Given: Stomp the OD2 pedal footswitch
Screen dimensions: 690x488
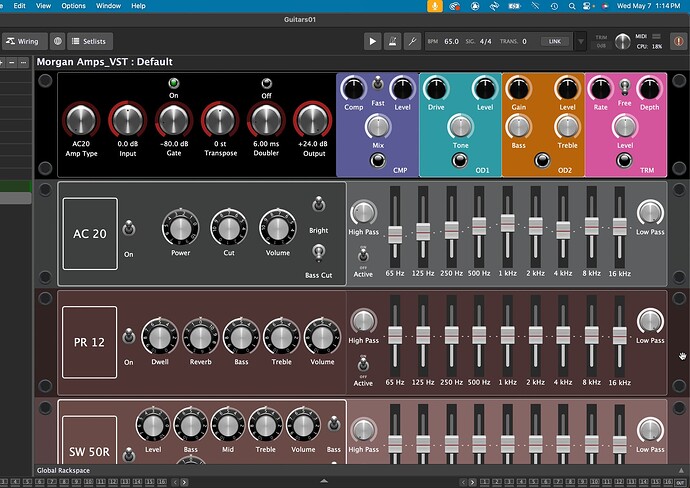Looking at the screenshot, I should pyautogui.click(x=542, y=161).
